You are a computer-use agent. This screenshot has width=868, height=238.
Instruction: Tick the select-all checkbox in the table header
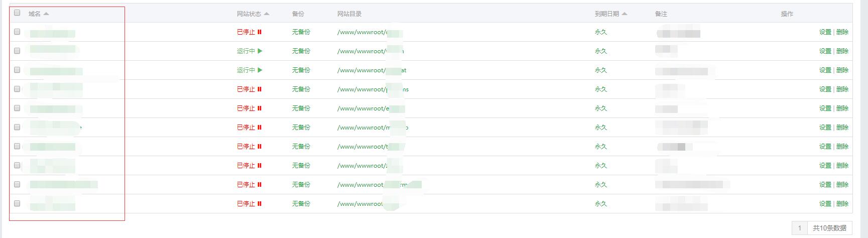pos(17,13)
